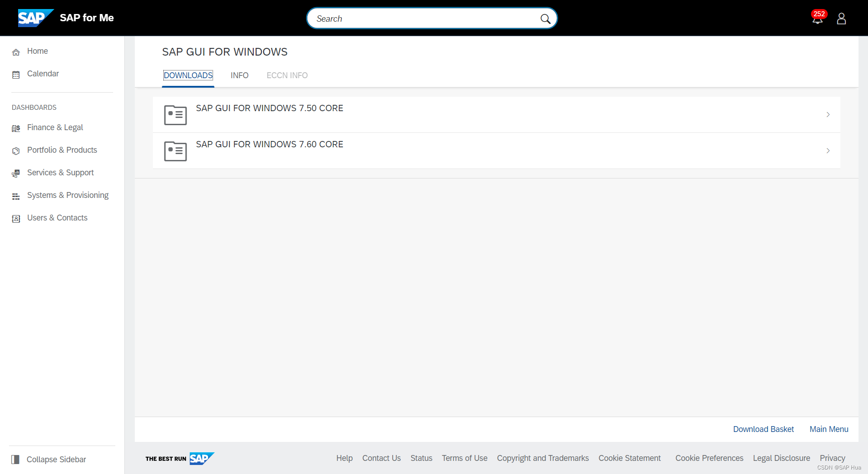Switch to the DOWNLOADS tab
The image size is (868, 474).
tap(188, 75)
